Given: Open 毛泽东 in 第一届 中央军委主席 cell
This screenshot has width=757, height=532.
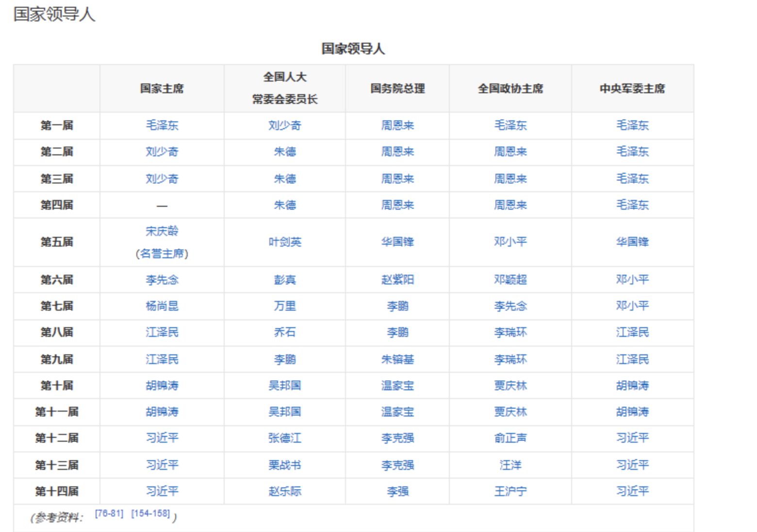Looking at the screenshot, I should coord(632,125).
